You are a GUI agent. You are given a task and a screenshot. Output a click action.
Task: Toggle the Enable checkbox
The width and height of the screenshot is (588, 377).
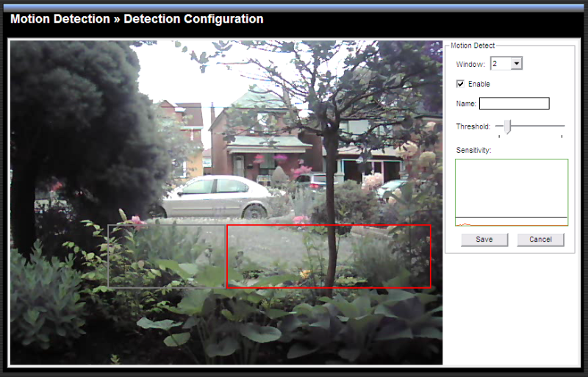[461, 84]
